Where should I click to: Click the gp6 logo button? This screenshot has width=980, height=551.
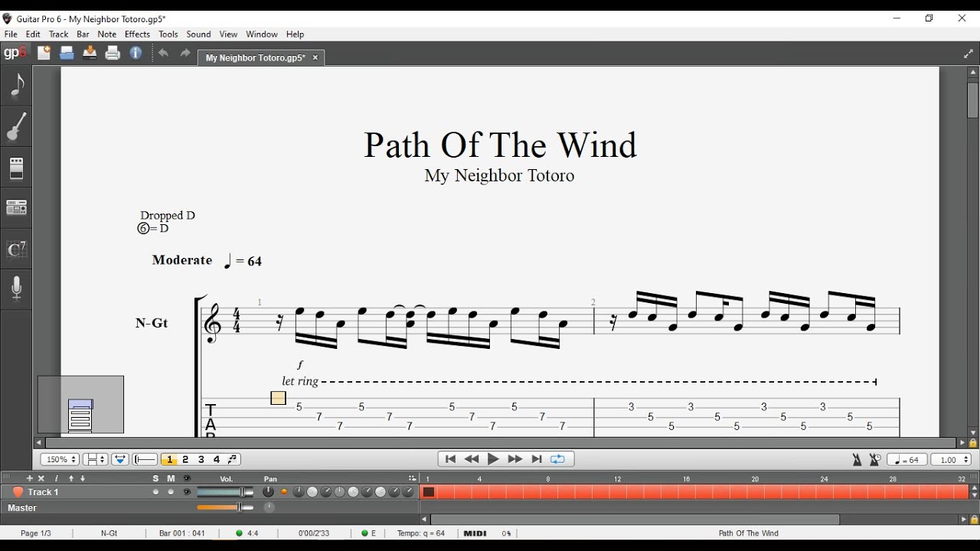(x=15, y=53)
